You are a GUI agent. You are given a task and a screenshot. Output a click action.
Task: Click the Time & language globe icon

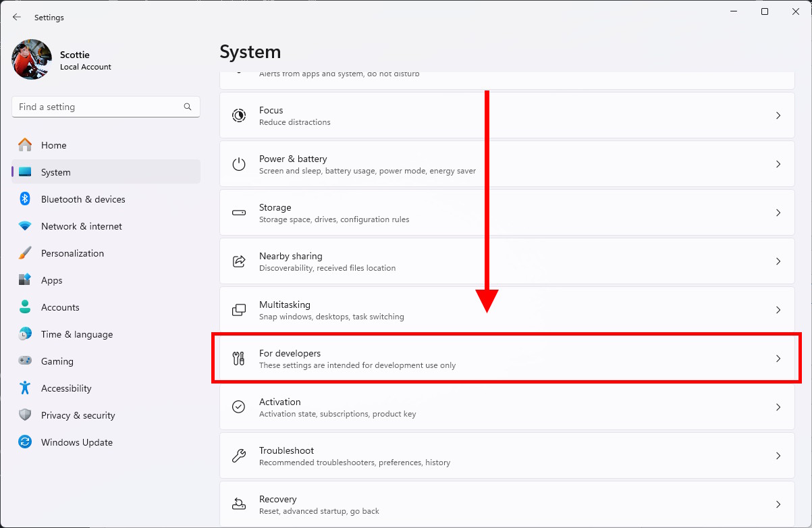(25, 334)
